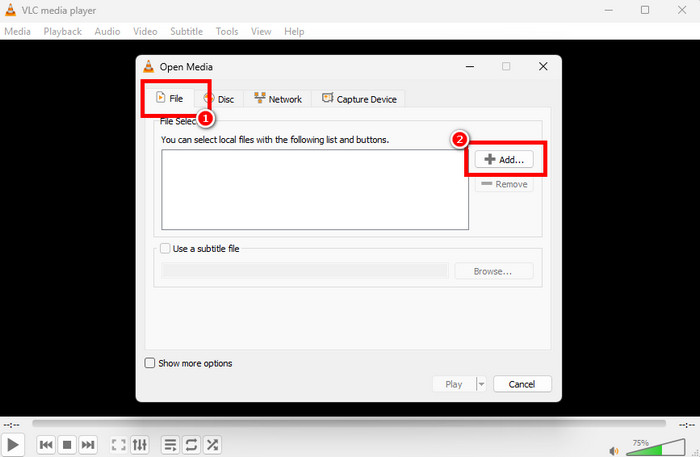Viewport: 700px width, 457px height.
Task: Open the Subtitle menu
Action: point(186,31)
